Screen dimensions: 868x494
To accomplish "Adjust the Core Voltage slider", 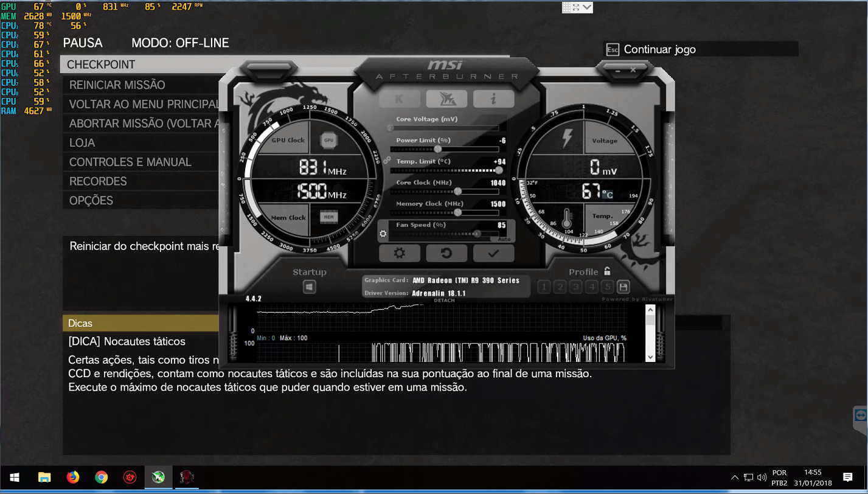I will [x=445, y=128].
